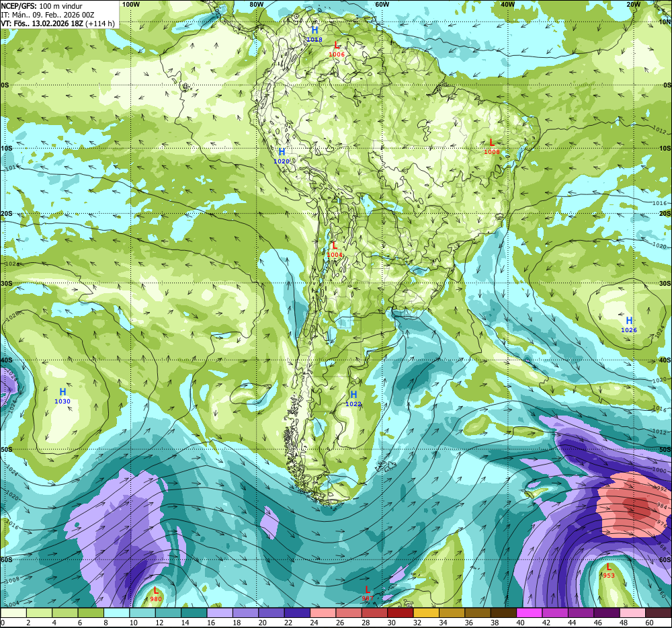Click the 80W longitude label
This screenshot has width=672, height=628.
256,4
